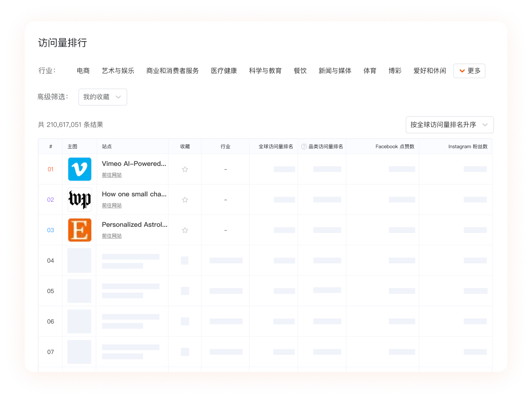The width and height of the screenshot is (532, 400).
Task: Click the Vimeo logo thumbnail
Action: pos(79,169)
